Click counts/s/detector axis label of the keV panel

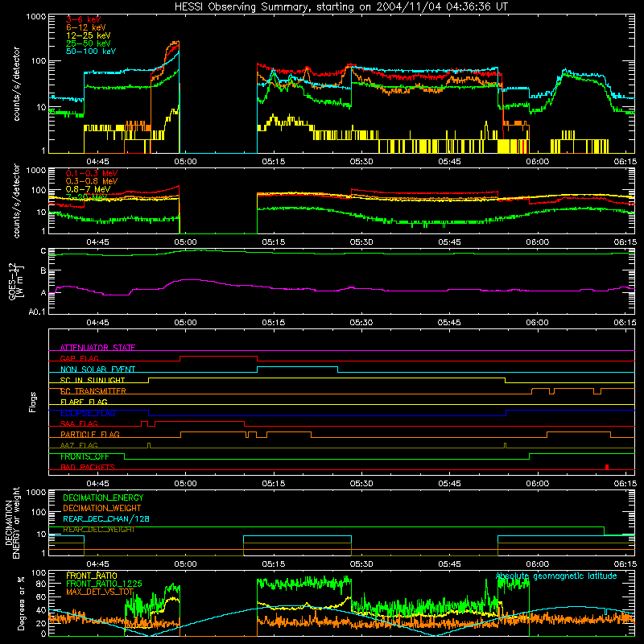pos(16,84)
